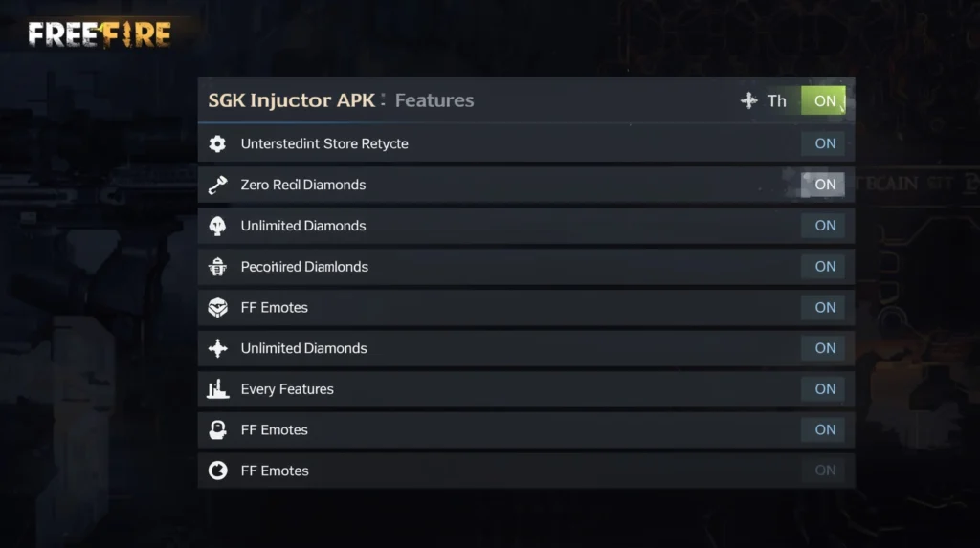Click the skull icon beside Unlimited Diamonds
The image size is (980, 548).
coord(217,226)
